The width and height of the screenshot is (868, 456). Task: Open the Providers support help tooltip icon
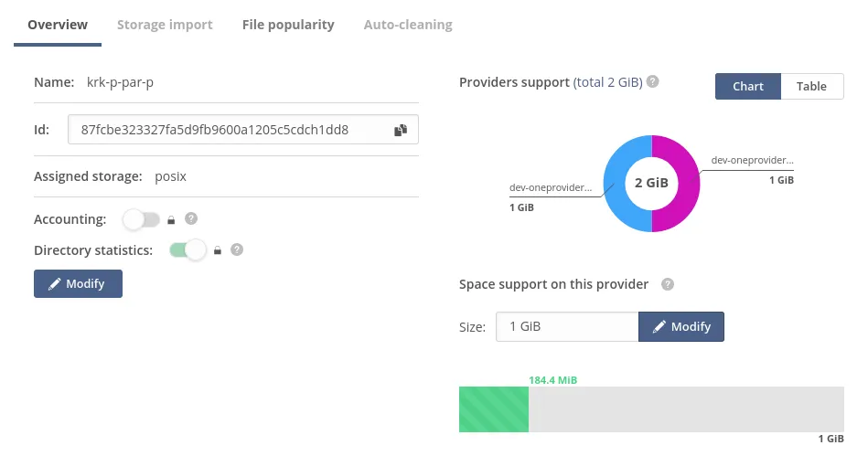[652, 81]
